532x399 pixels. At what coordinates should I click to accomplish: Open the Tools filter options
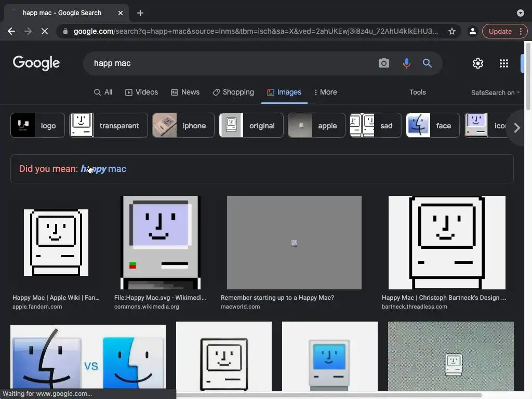click(417, 92)
